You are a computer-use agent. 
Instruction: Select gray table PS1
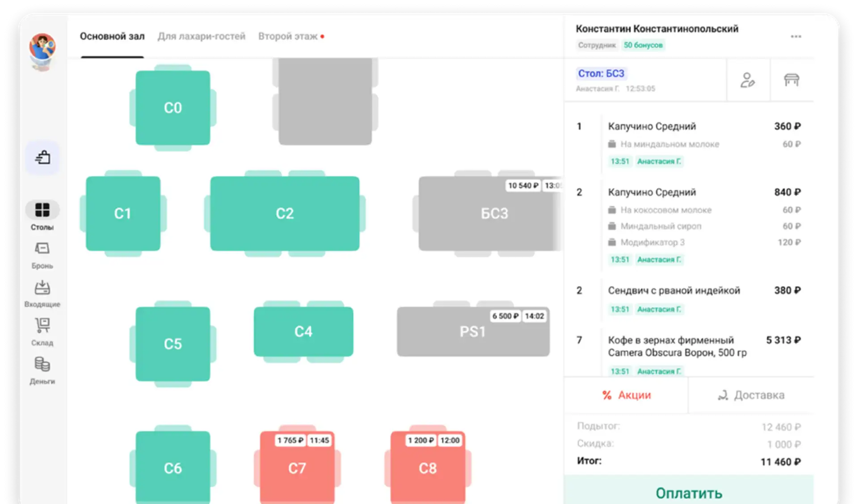pyautogui.click(x=473, y=332)
